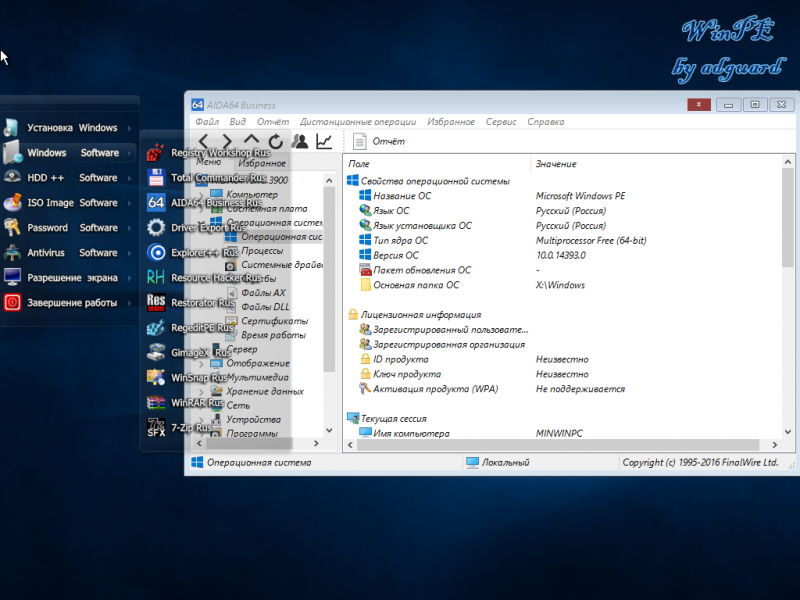Open the Файл menu

click(207, 121)
